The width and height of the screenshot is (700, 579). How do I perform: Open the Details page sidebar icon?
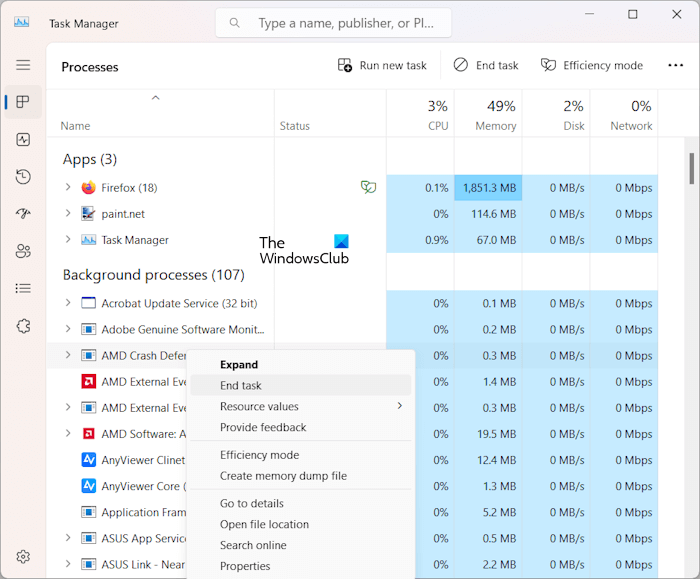[23, 288]
